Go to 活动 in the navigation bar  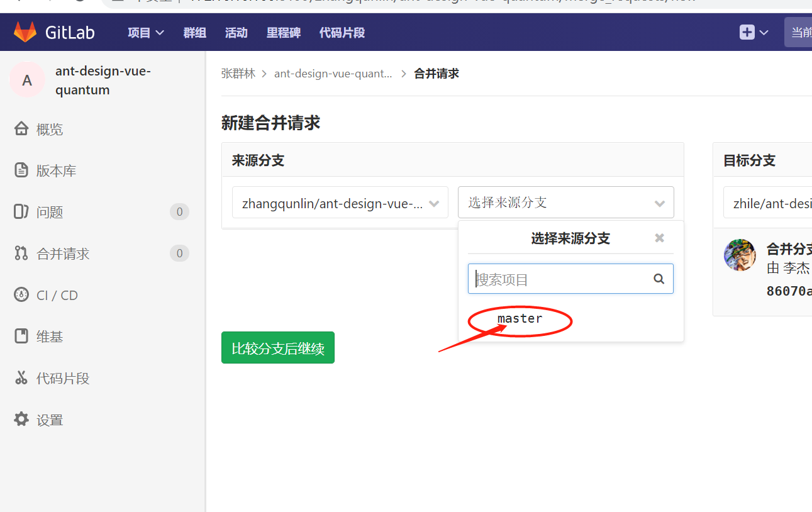click(x=236, y=33)
